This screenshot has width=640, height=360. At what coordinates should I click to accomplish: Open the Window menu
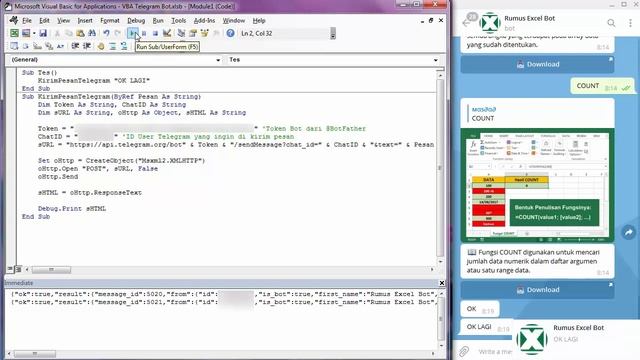coord(233,20)
